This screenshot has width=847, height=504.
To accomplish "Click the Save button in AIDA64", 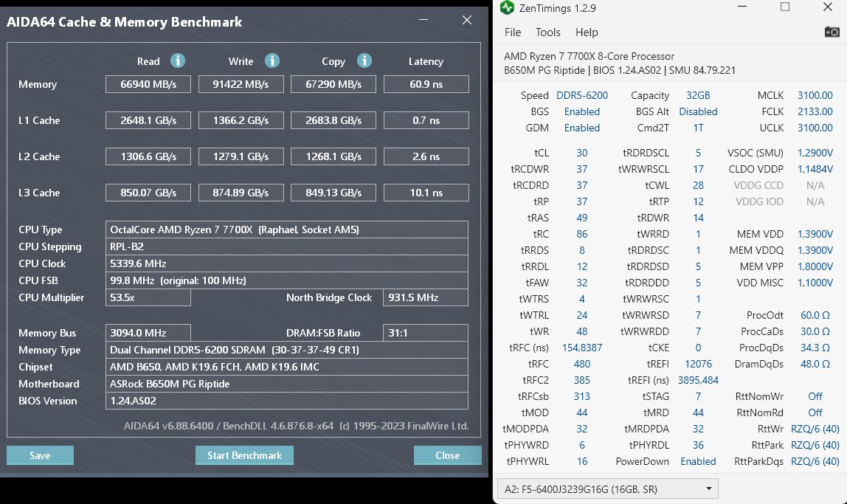I will [x=40, y=455].
